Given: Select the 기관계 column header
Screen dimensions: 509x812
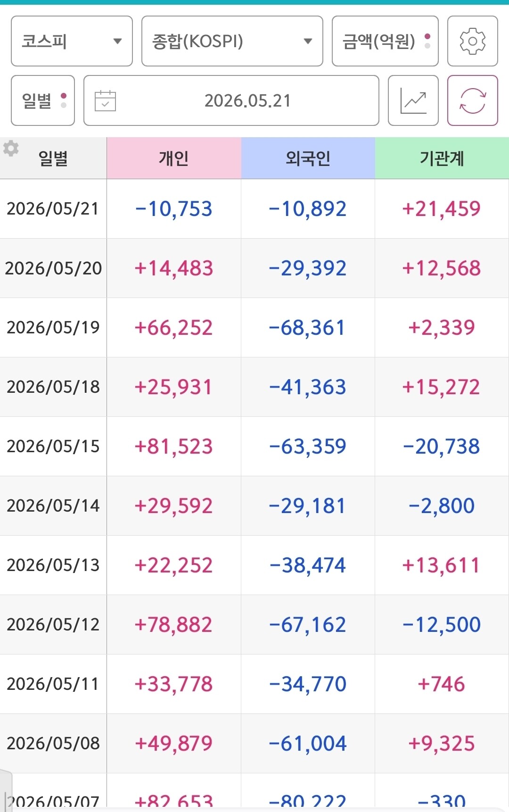Looking at the screenshot, I should pyautogui.click(x=442, y=158).
